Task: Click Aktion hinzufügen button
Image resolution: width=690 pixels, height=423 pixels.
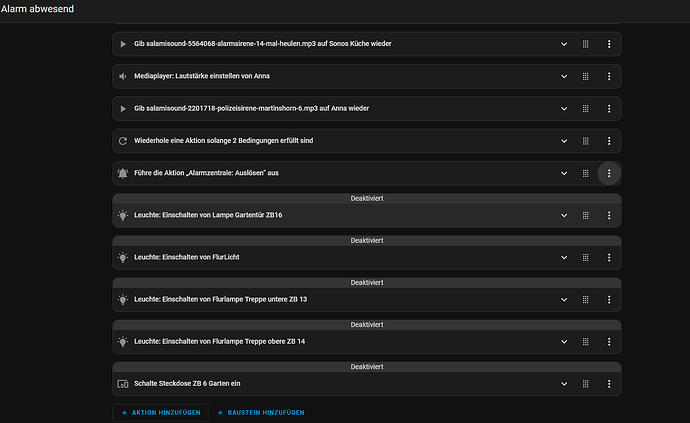Action: coord(161,412)
